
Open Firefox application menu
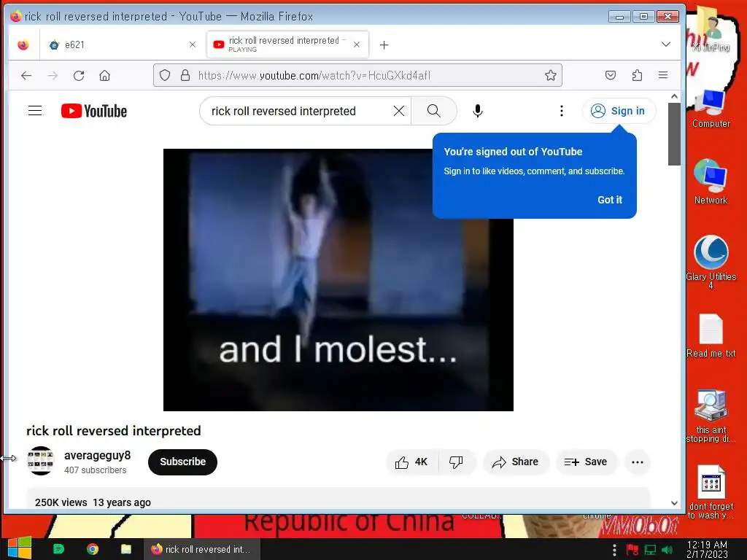(662, 75)
